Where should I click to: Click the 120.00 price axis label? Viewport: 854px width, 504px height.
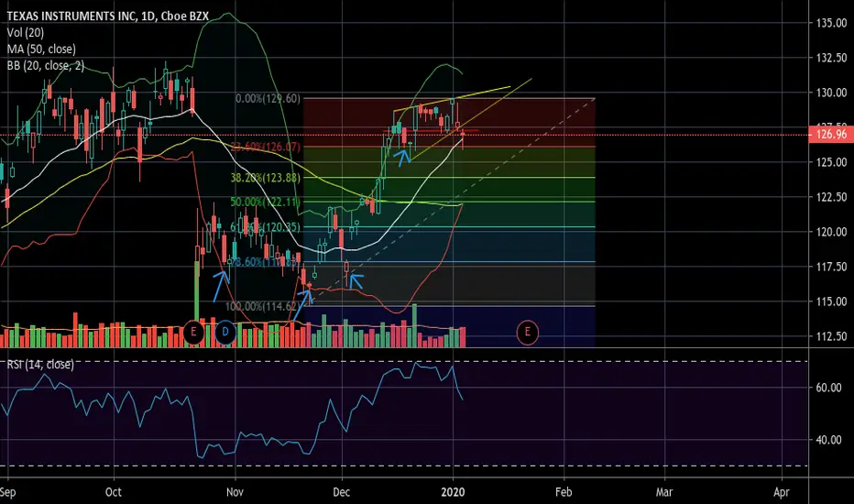tap(831, 232)
